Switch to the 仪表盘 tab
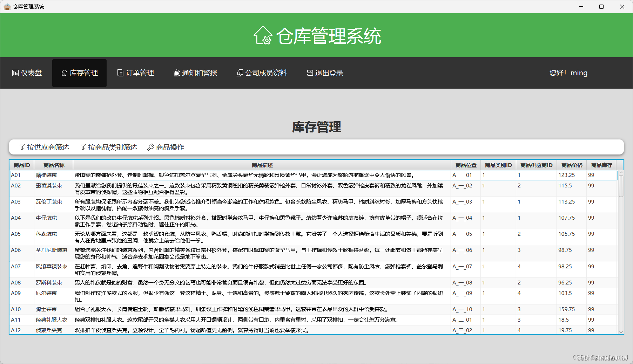The height and width of the screenshot is (364, 633). tap(27, 73)
